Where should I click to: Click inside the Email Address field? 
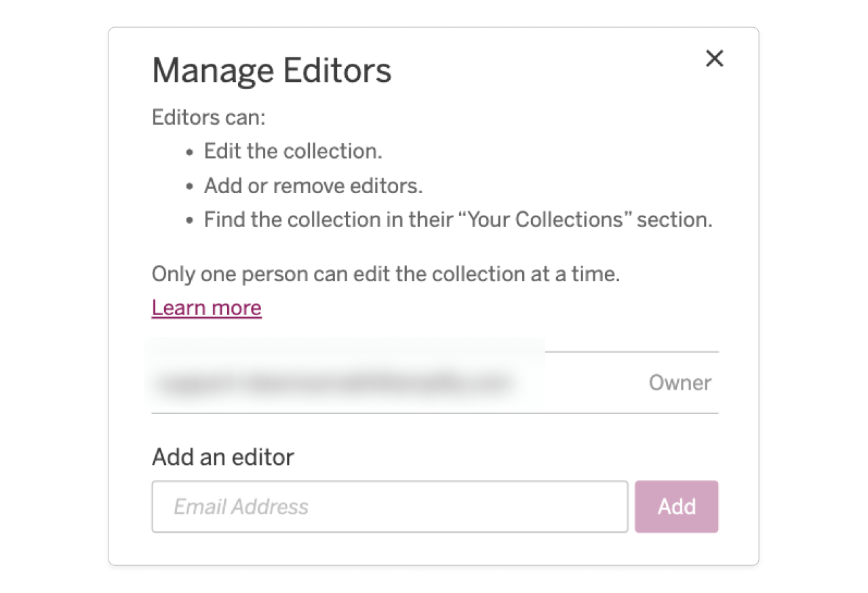pyautogui.click(x=390, y=506)
